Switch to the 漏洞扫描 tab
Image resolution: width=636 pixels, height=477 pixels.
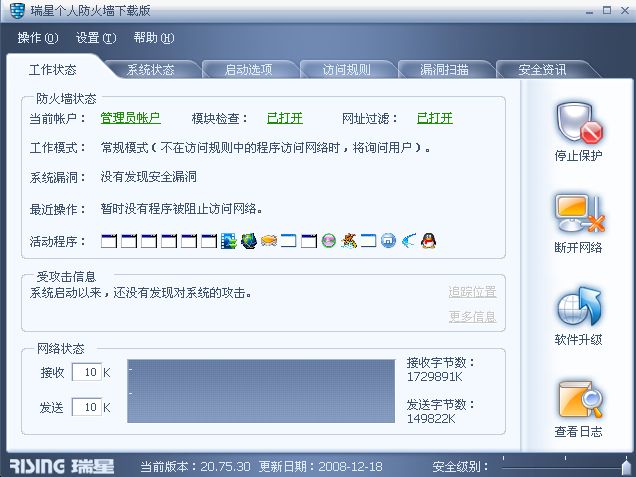445,70
